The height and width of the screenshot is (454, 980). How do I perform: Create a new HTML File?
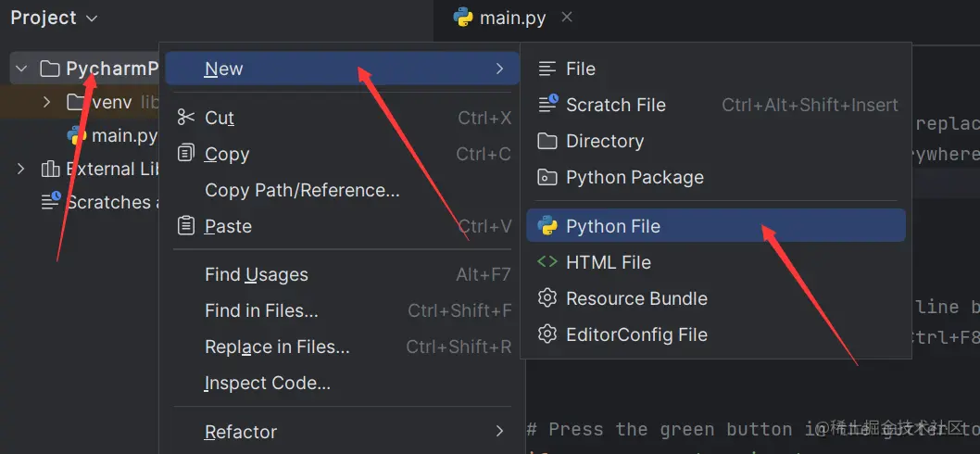point(716,262)
